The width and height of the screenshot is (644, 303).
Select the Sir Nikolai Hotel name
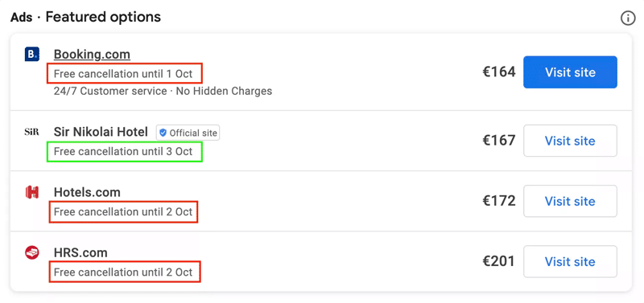pyautogui.click(x=101, y=132)
